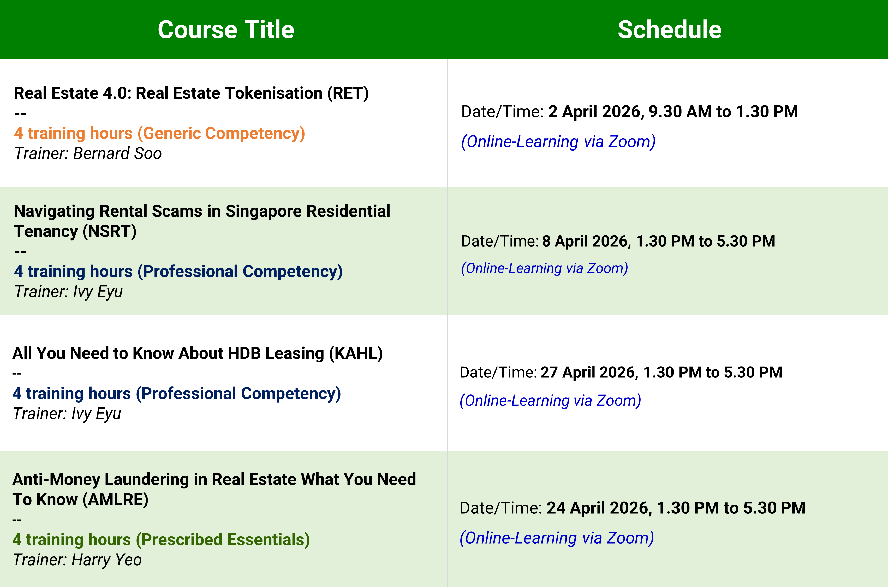Image resolution: width=888 pixels, height=588 pixels.
Task: Open Zoom link for the 24 April session
Action: tap(557, 538)
